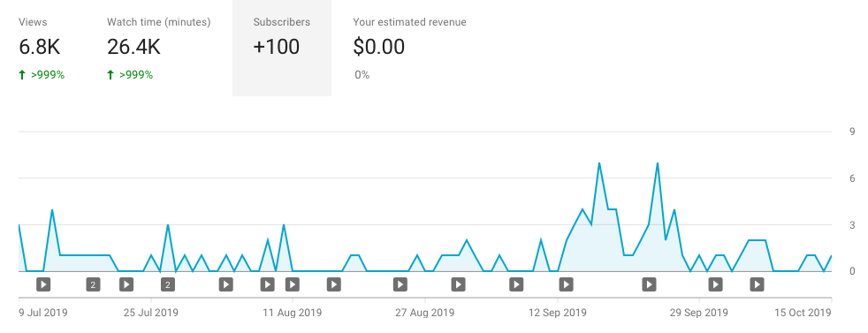The height and width of the screenshot is (333, 868).
Task: Click the play marker directly above 11 Aug 2019
Action: pos(293,285)
